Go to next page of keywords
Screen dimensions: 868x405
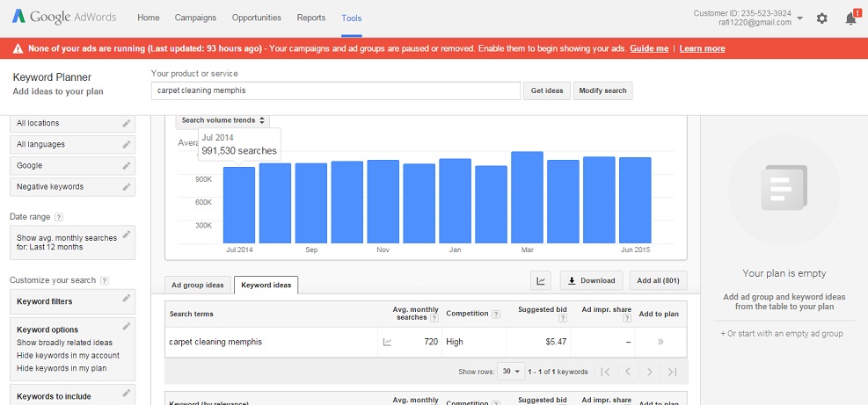tap(650, 372)
